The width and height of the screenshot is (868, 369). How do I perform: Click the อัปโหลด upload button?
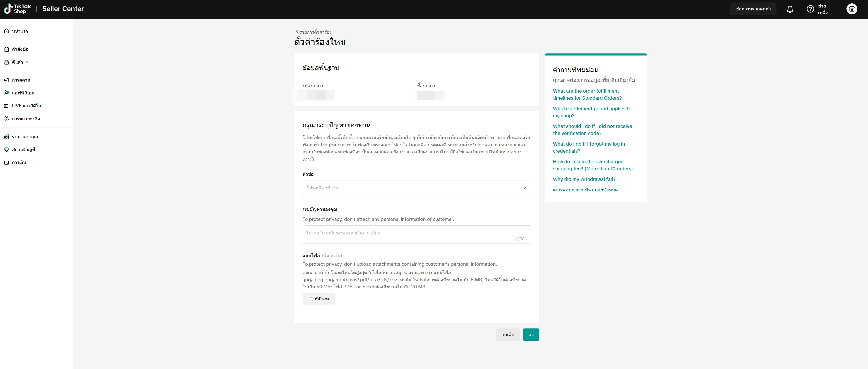(319, 299)
